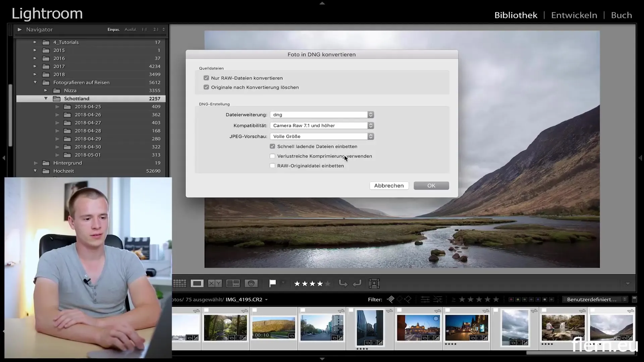
Task: Select video thumbnail marked 00:10
Action: click(x=274, y=328)
